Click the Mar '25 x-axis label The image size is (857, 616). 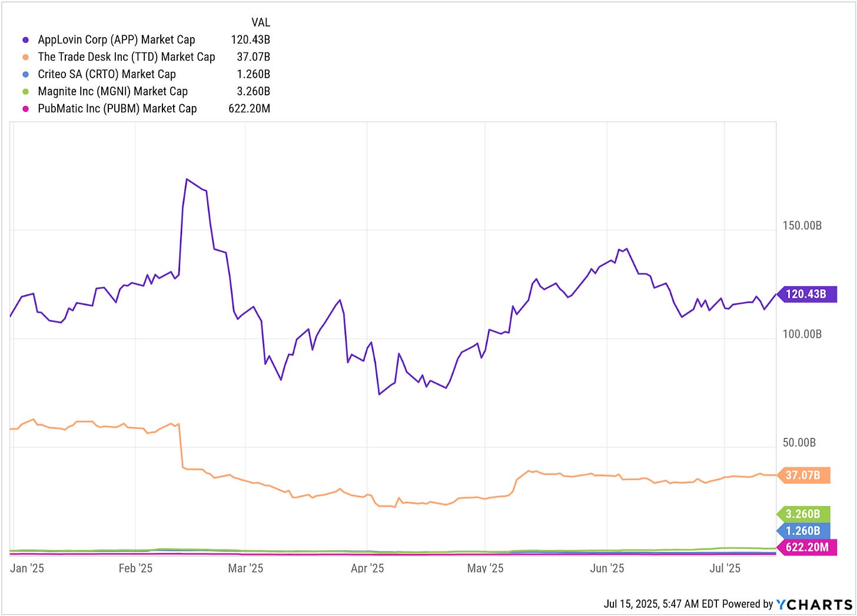point(245,568)
